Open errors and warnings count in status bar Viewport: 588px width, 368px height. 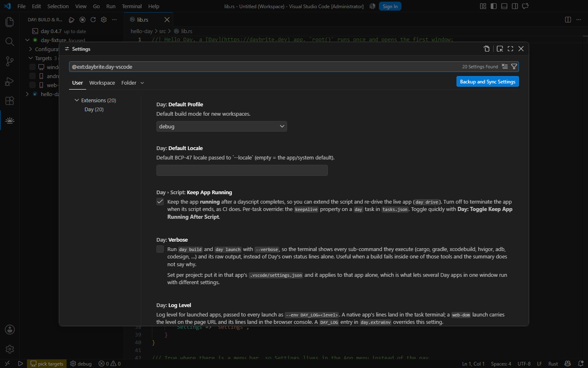tap(109, 364)
